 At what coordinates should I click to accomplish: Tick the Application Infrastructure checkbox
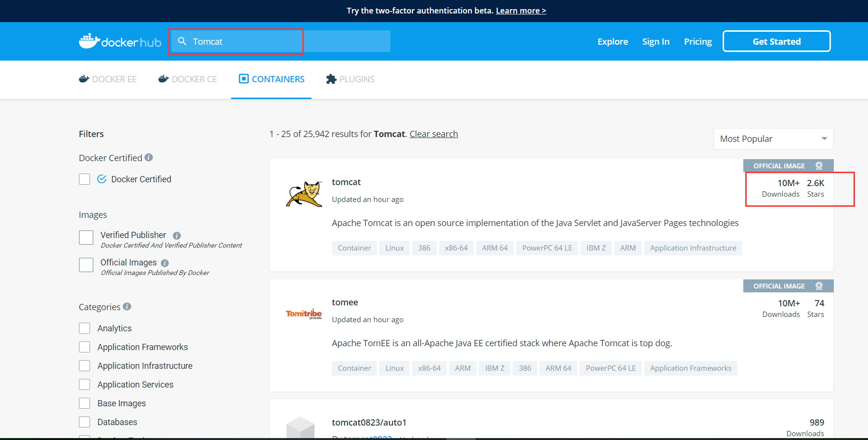(85, 365)
